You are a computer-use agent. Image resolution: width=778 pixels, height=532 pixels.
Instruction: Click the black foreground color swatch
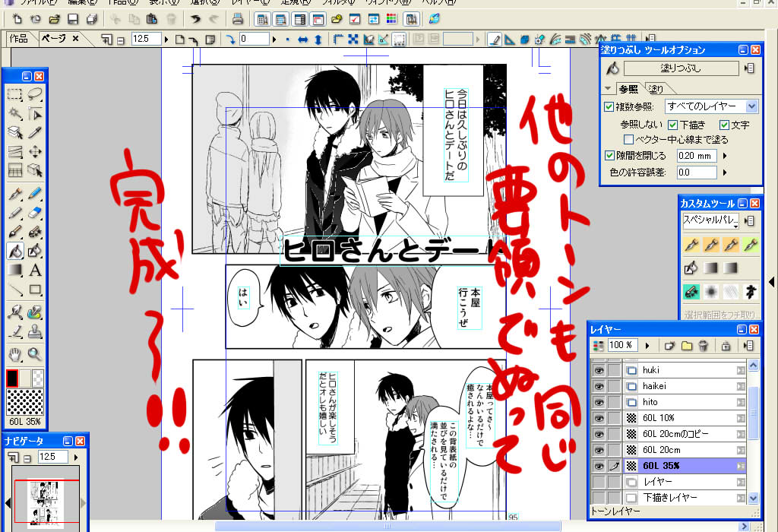[12, 378]
